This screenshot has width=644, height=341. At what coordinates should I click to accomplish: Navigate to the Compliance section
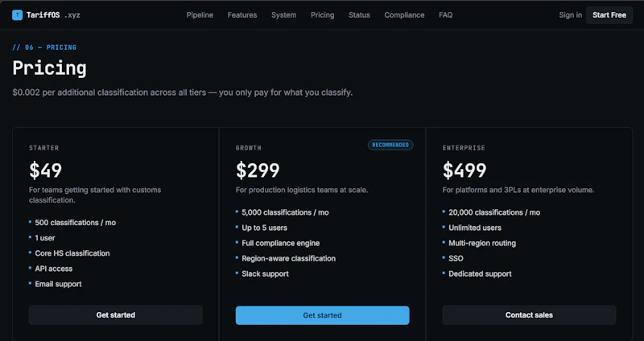pyautogui.click(x=405, y=15)
